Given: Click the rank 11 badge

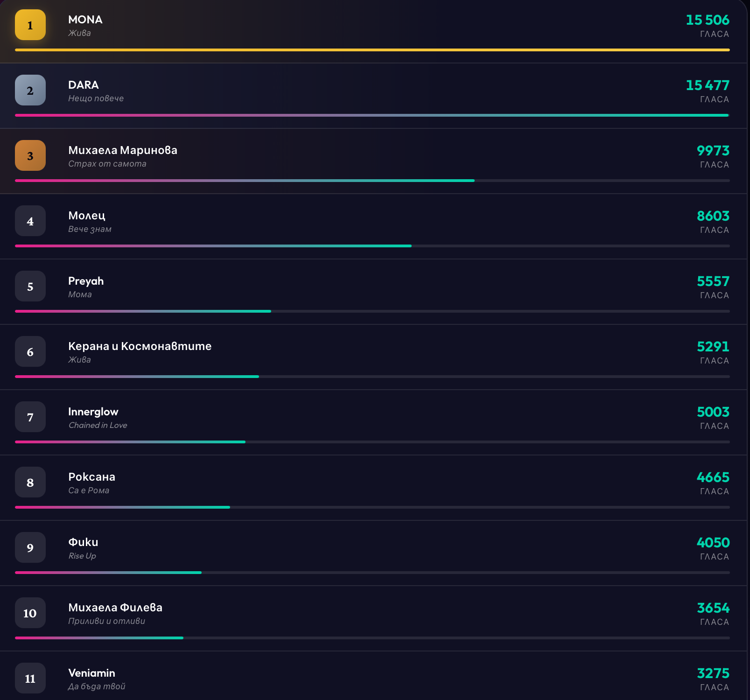Looking at the screenshot, I should [x=30, y=678].
